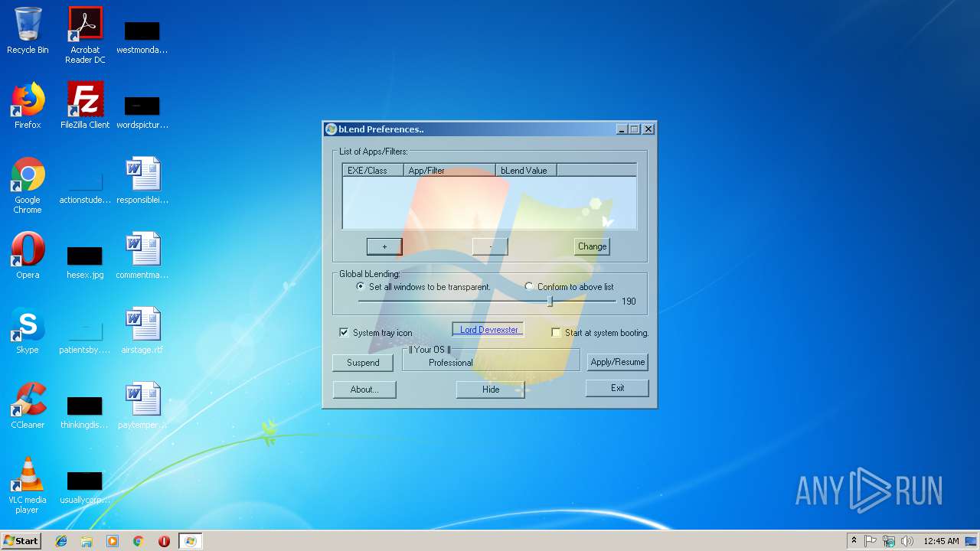Open Windows Explorer from taskbar
This screenshot has height=551, width=980.
pos(87,541)
